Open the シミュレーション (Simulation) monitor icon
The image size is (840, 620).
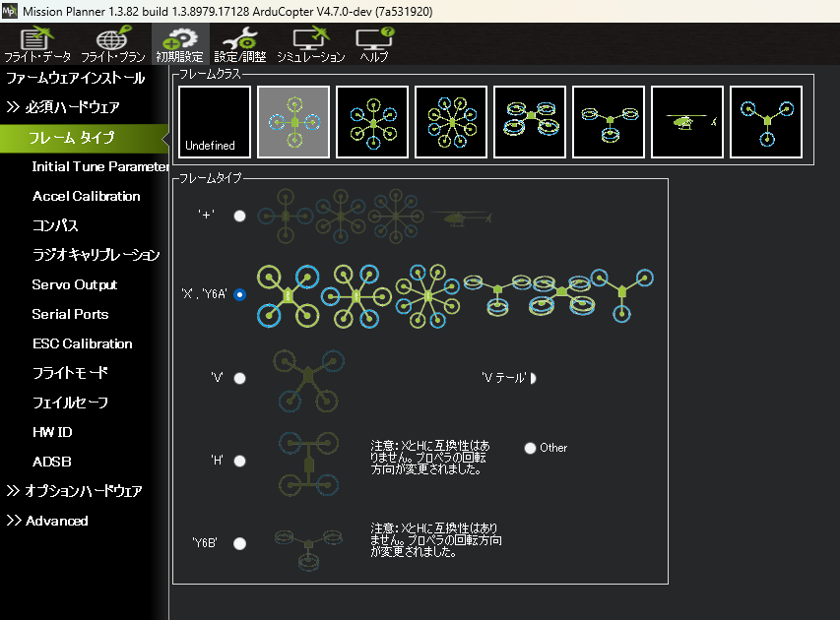tap(311, 44)
